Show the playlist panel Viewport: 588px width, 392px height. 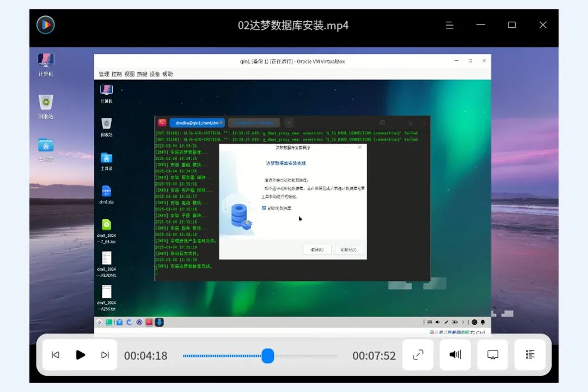coord(530,354)
